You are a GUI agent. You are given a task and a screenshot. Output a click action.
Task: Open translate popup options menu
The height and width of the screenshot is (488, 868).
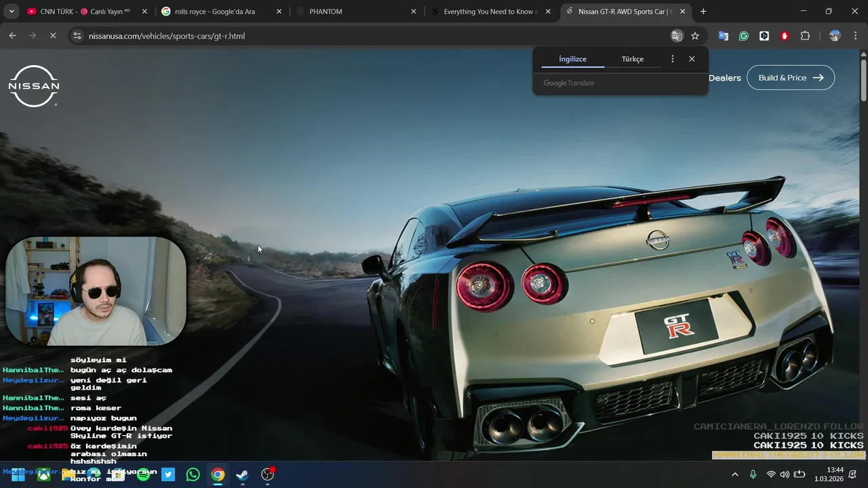pos(672,59)
